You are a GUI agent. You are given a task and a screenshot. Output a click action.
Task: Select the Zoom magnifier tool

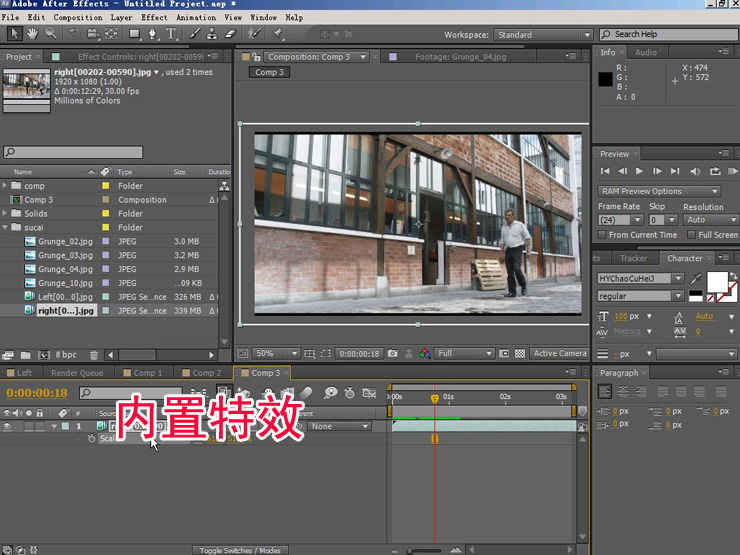tap(50, 34)
